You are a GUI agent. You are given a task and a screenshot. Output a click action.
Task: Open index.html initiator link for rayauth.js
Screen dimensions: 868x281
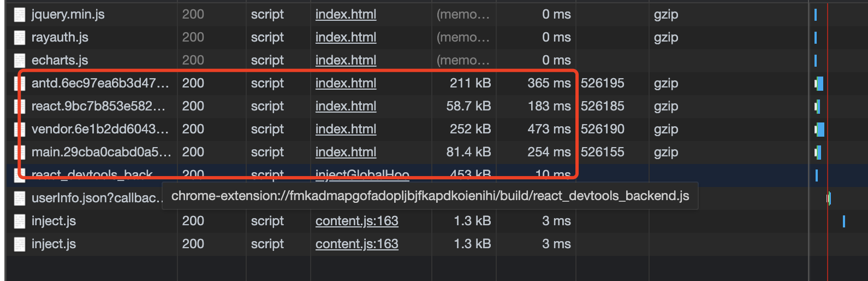[x=346, y=38]
